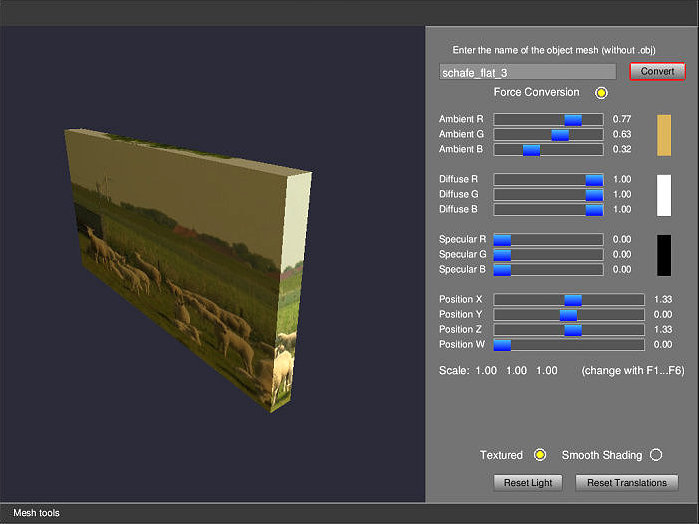Click the Ambient B value 0.32
The image size is (699, 524).
[x=622, y=149]
